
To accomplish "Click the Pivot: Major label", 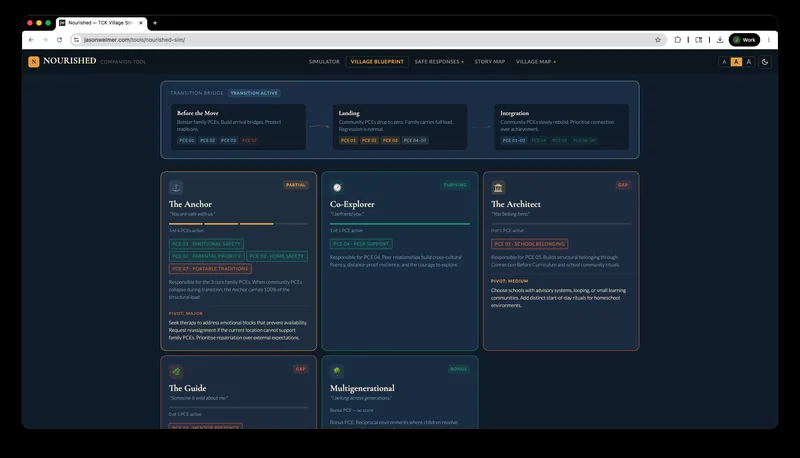I will point(186,313).
